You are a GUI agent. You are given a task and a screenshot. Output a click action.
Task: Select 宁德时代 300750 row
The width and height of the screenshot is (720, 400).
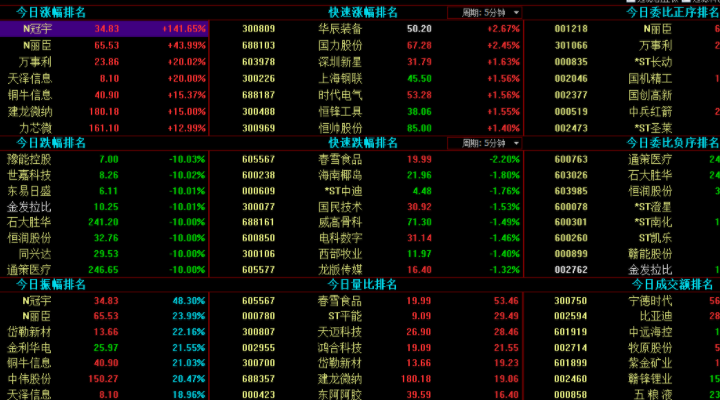point(622,301)
